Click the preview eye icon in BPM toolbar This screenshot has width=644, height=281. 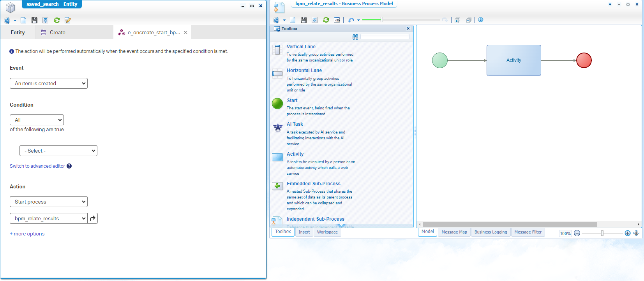pyautogui.click(x=337, y=20)
